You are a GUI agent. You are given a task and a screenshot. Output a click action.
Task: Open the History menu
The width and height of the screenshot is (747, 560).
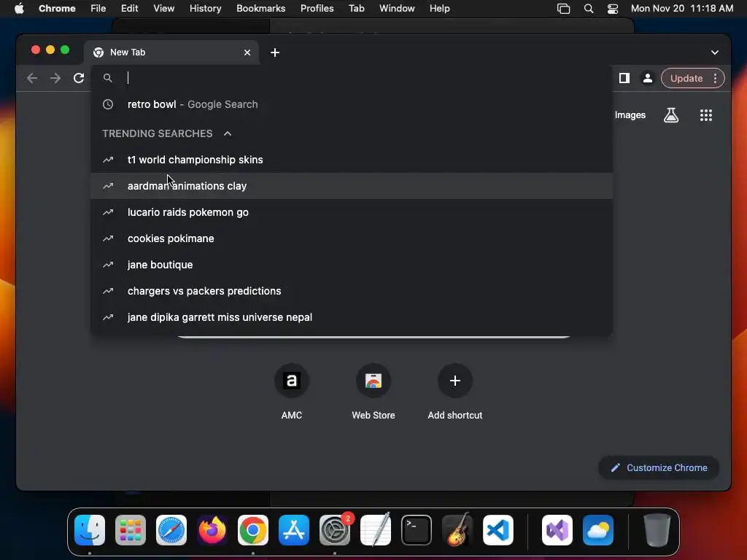click(205, 9)
